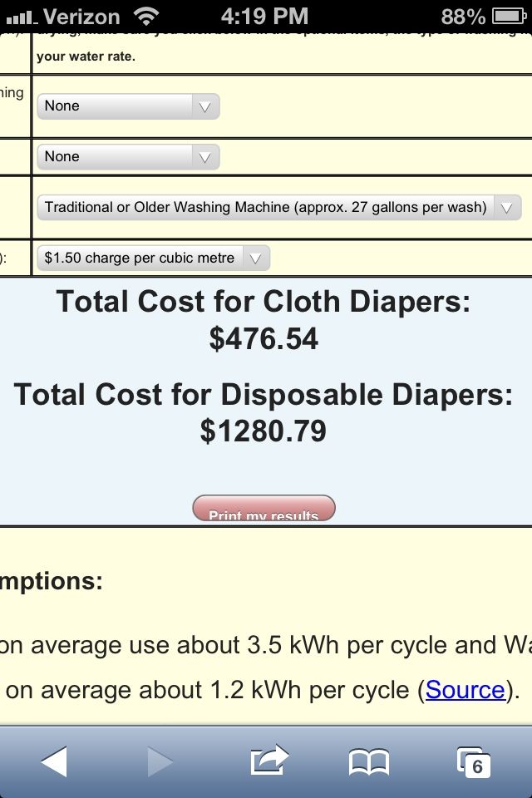Select the $476.54 cloth diapers total
Image resolution: width=532 pixels, height=798 pixels.
(264, 338)
